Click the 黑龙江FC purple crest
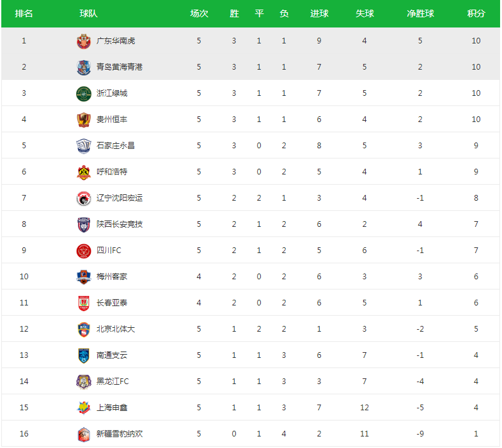This screenshot has height=448, width=502. click(84, 382)
